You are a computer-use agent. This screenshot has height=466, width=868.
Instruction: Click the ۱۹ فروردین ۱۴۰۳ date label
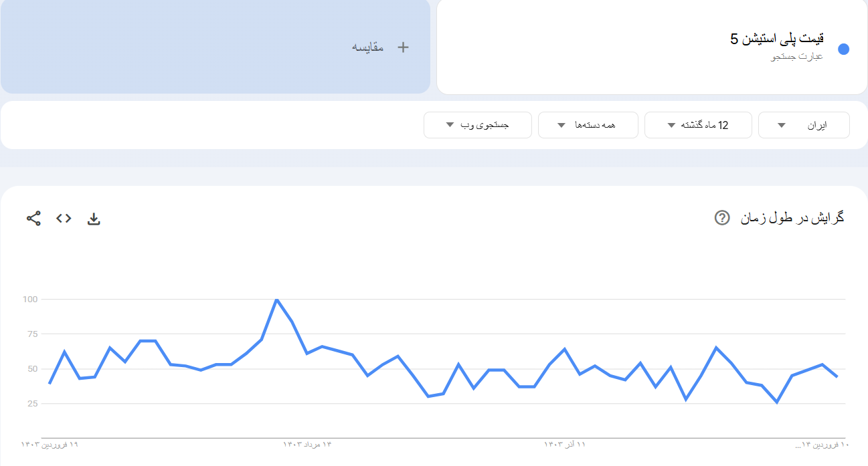tap(50, 444)
